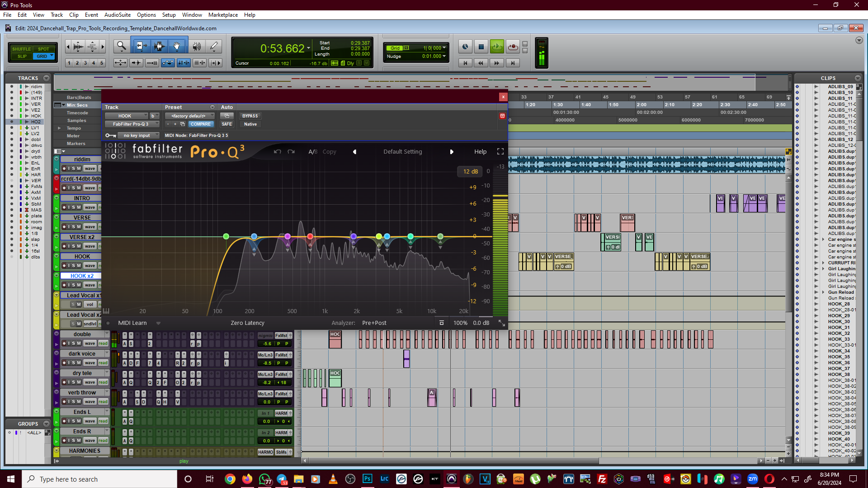Expand the Tempo ruler triangle

click(x=59, y=128)
